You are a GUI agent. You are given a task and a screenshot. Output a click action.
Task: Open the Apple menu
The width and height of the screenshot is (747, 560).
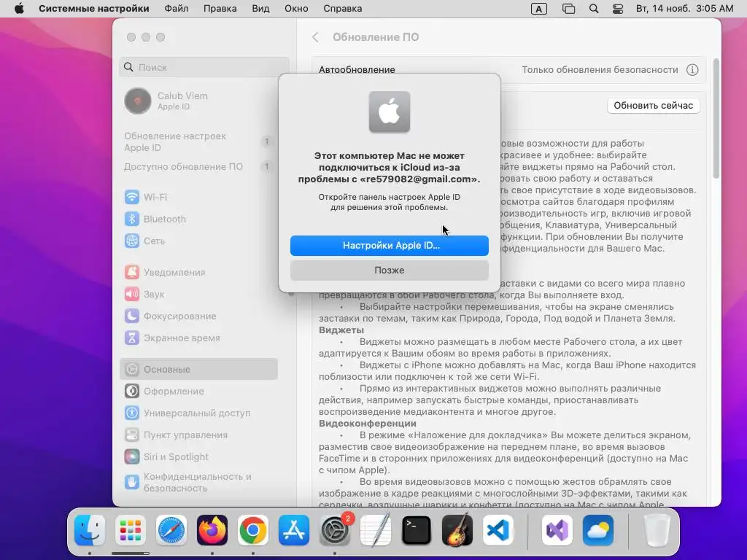[19, 9]
